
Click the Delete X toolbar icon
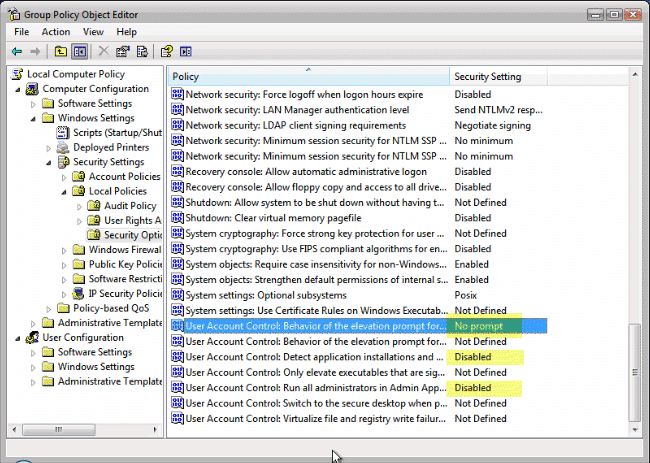[103, 51]
